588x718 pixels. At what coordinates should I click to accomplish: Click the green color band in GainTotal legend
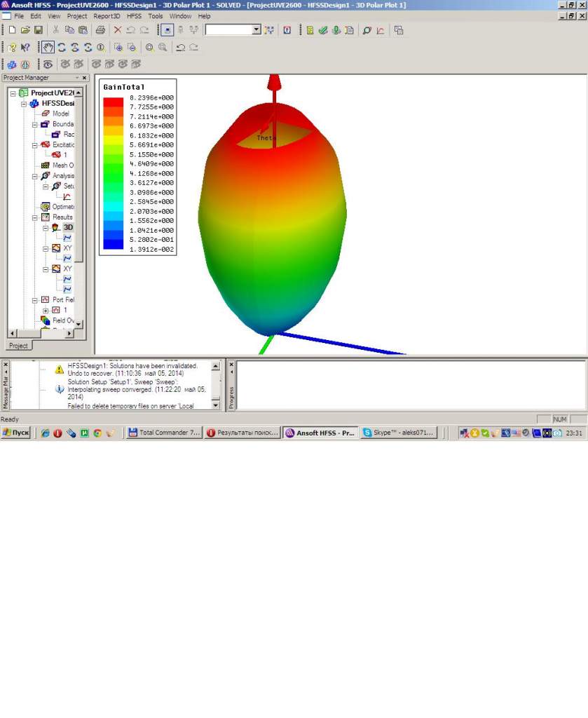pyautogui.click(x=113, y=178)
